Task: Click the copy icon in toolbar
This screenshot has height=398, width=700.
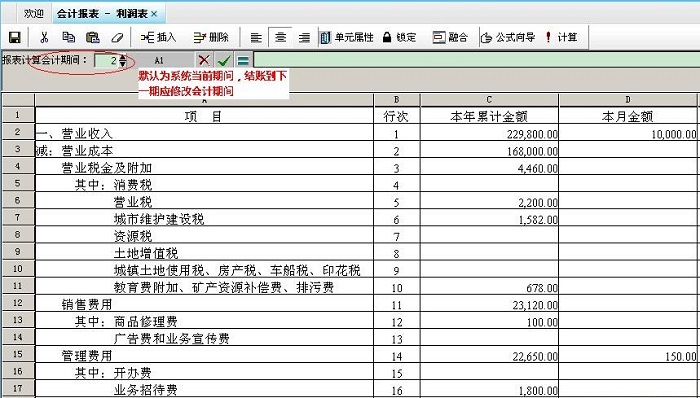Action: point(68,37)
